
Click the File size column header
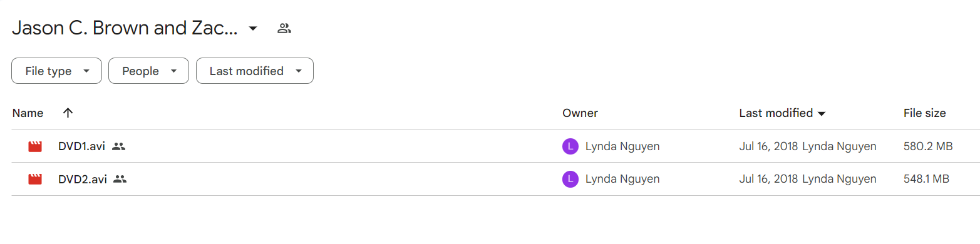924,113
